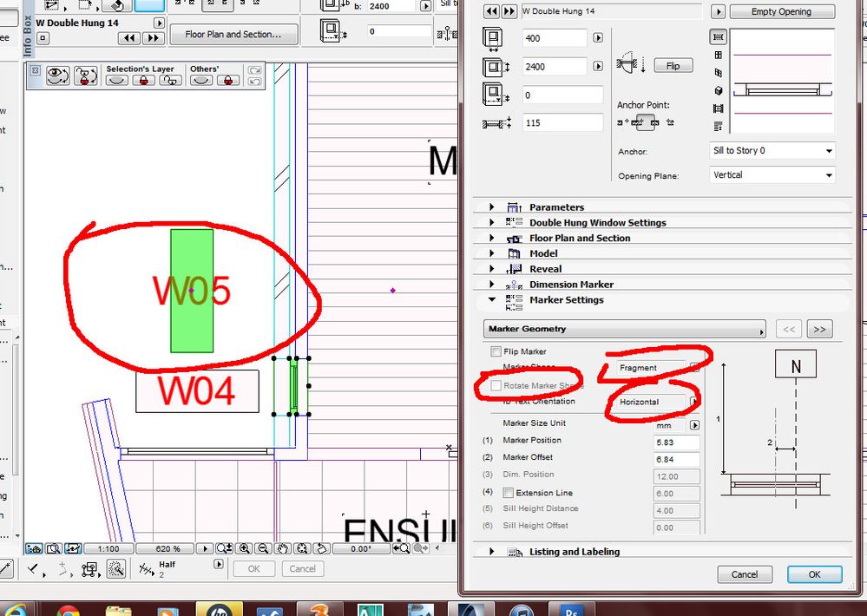This screenshot has width=867, height=616.
Task: Enable the Flip Marker checkbox
Action: point(496,351)
